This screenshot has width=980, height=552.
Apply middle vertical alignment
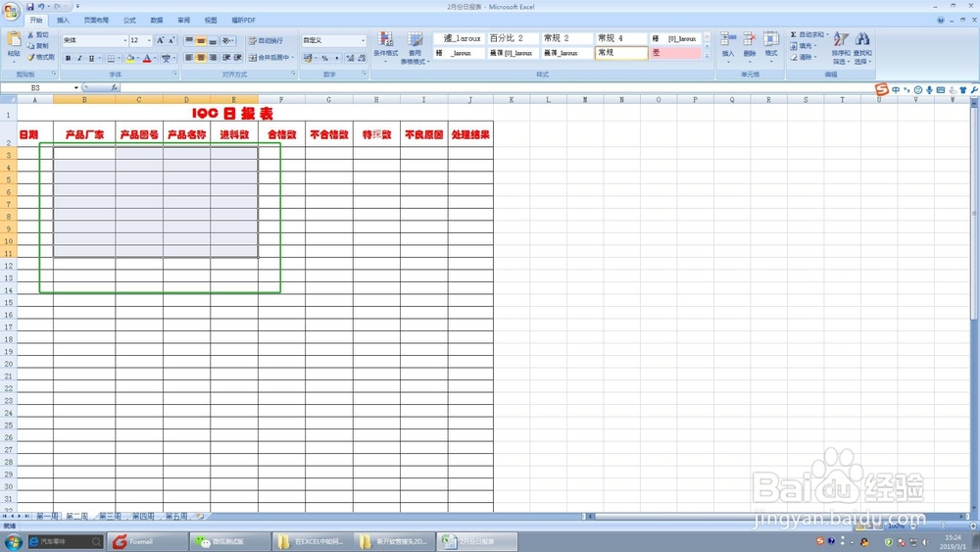[201, 40]
